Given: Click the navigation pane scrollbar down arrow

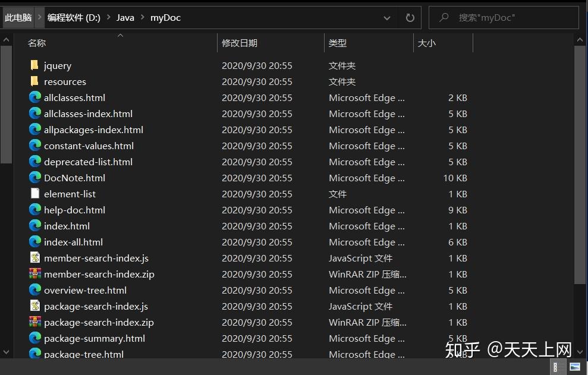Looking at the screenshot, I should tap(6, 352).
